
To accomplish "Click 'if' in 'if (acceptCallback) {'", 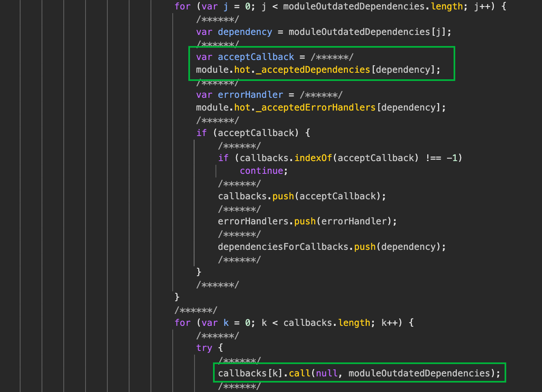I will click(x=202, y=133).
